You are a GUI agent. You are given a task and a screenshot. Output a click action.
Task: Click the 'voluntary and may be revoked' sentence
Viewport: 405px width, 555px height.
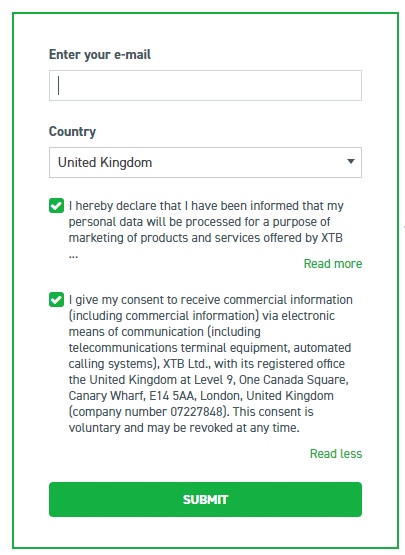184,428
